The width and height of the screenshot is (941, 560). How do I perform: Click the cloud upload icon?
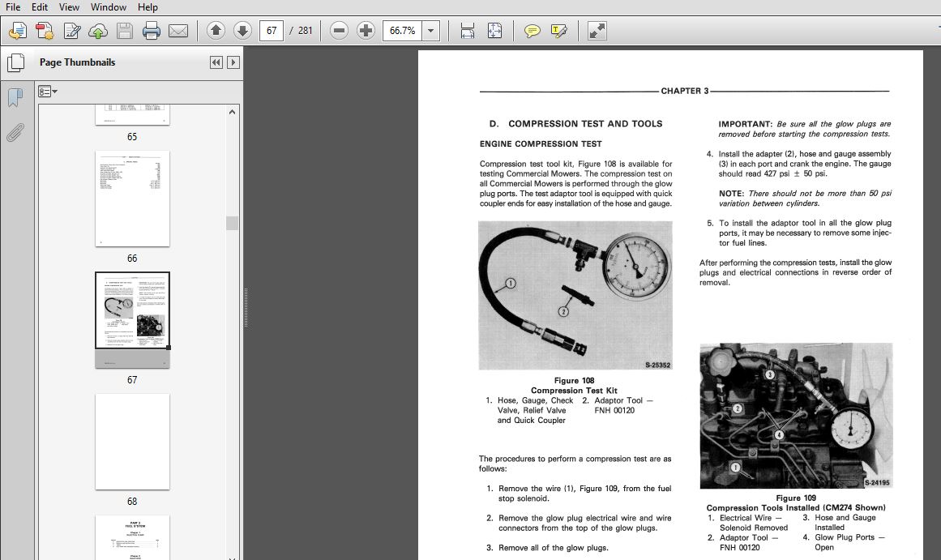click(98, 31)
